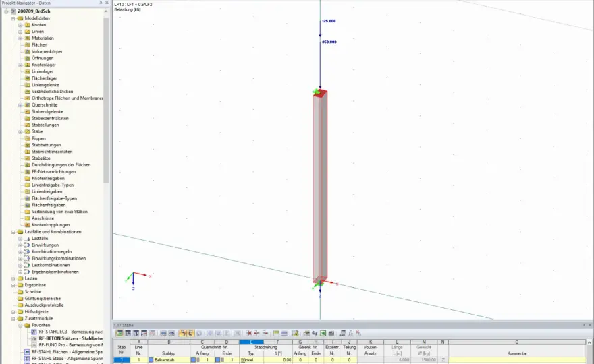
Task: Select Stabsätze tree item
Action: (x=41, y=158)
